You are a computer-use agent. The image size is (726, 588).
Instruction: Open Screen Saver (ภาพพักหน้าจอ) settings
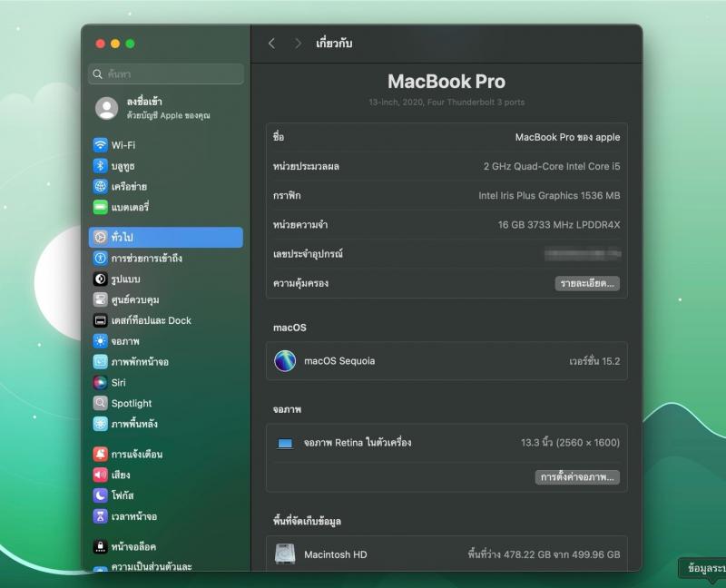(x=166, y=361)
